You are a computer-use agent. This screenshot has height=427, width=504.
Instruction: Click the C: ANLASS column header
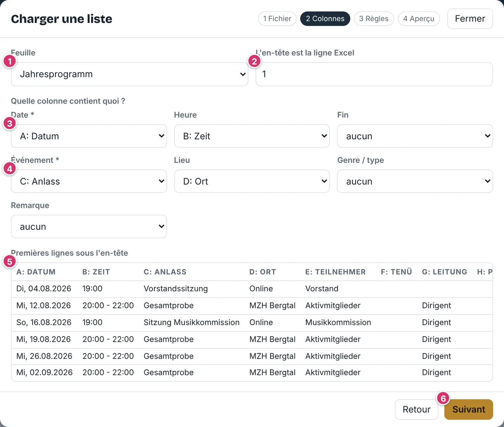(165, 272)
